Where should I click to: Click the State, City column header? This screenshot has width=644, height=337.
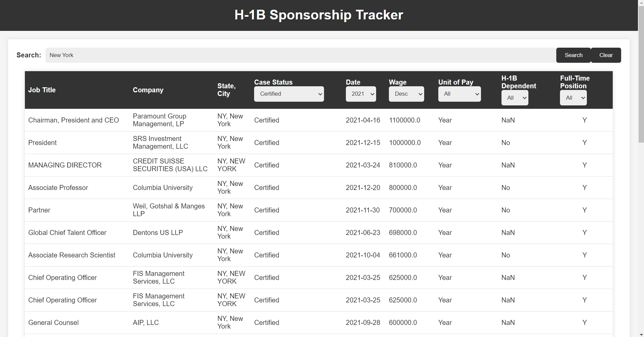click(x=227, y=89)
